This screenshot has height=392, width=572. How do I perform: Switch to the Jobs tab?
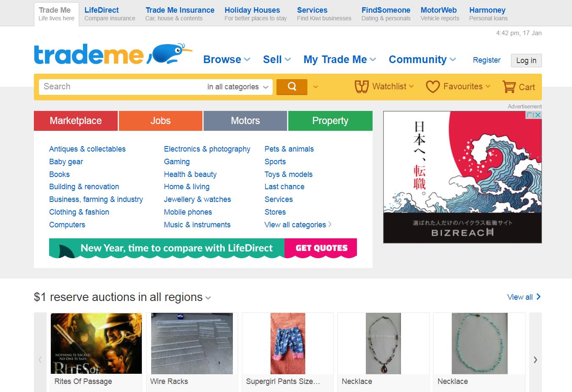click(x=160, y=121)
